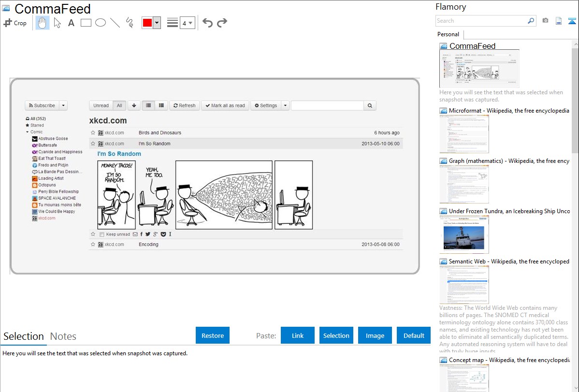This screenshot has height=392, width=579.
Task: Click the red color swatch
Action: [x=147, y=23]
